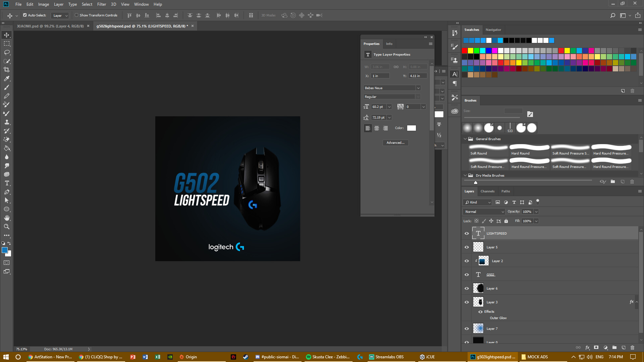The image size is (644, 362).
Task: Click the fx icon on Layer 3
Action: click(x=631, y=302)
